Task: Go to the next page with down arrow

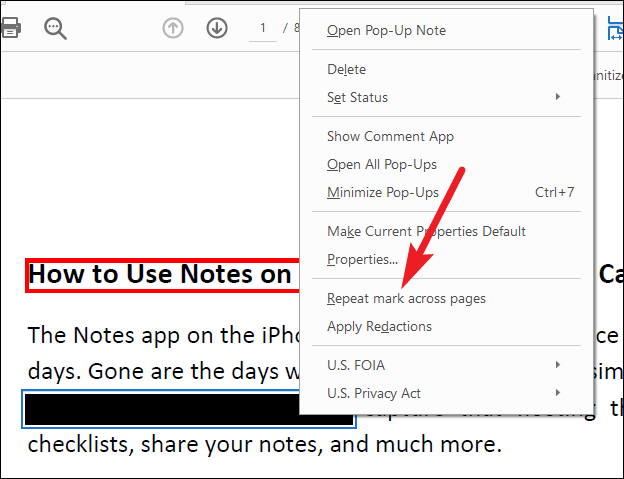Action: (x=217, y=28)
